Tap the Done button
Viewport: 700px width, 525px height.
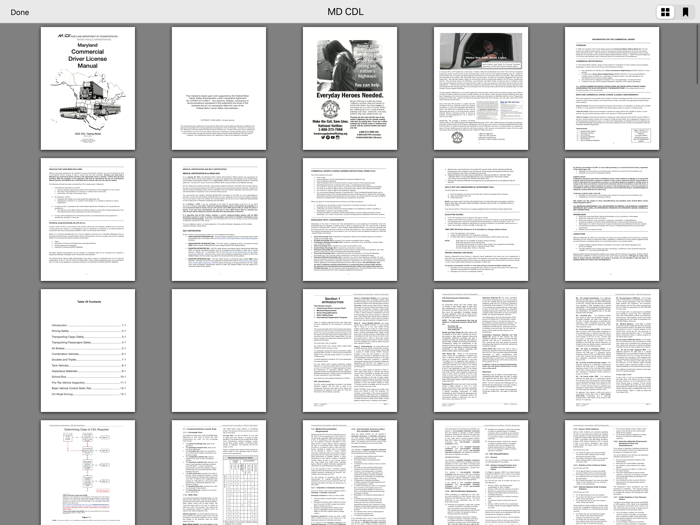click(x=20, y=12)
